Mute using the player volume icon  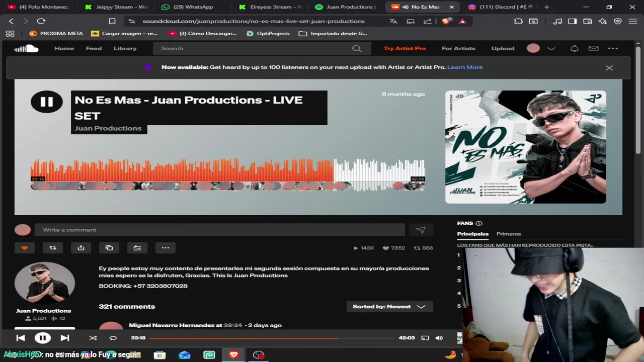[x=439, y=338]
